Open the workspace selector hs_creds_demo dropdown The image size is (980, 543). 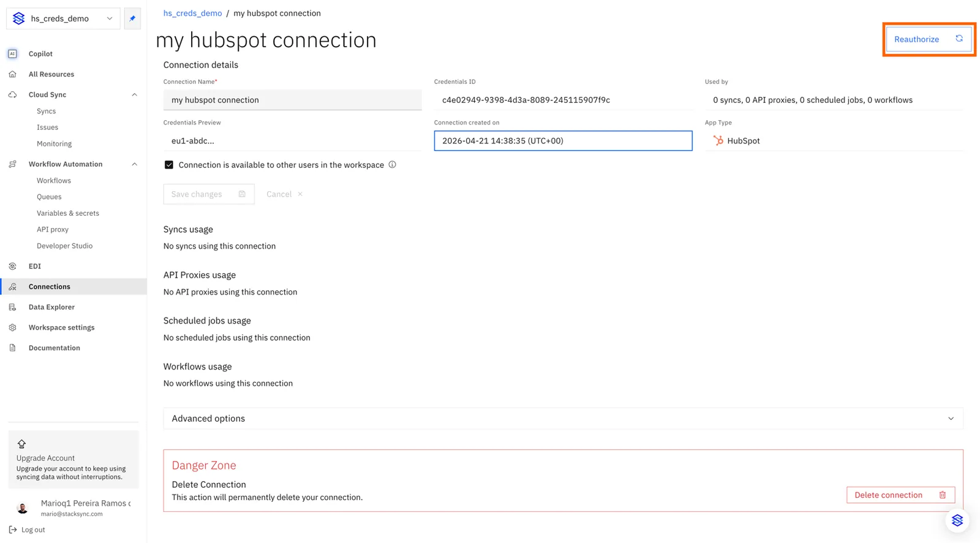(x=63, y=18)
